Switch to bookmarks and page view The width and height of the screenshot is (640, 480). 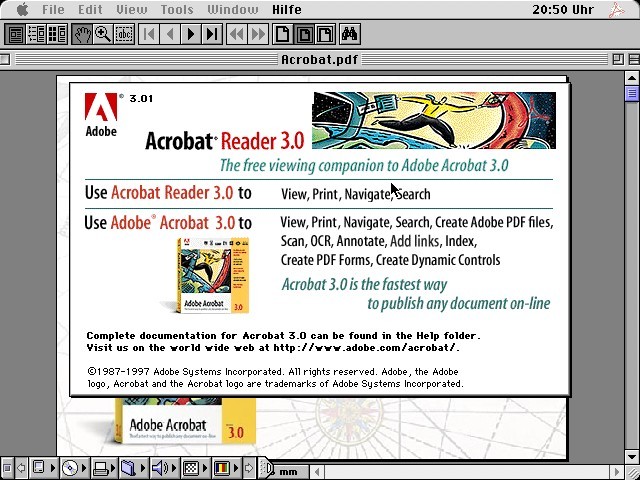coord(35,35)
